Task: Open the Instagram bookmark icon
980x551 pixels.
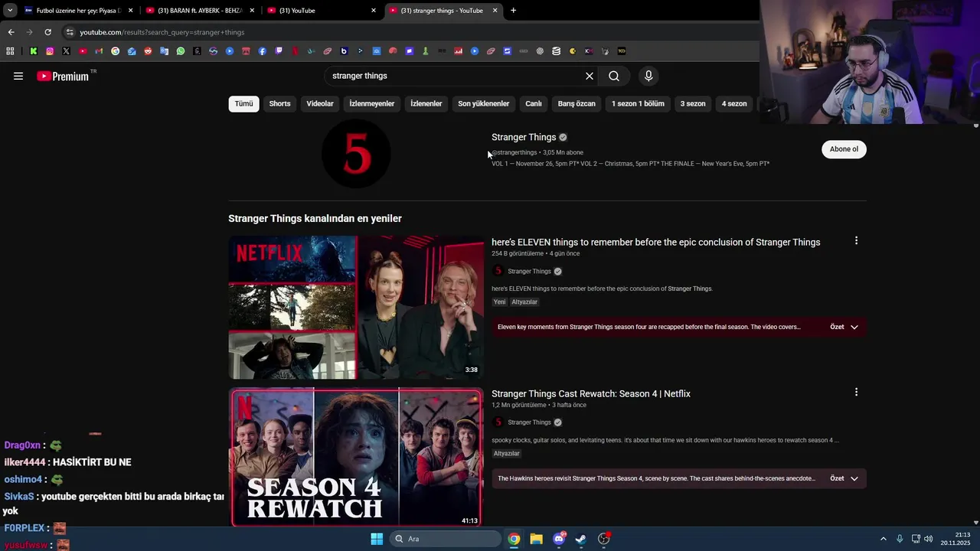Action: [50, 51]
